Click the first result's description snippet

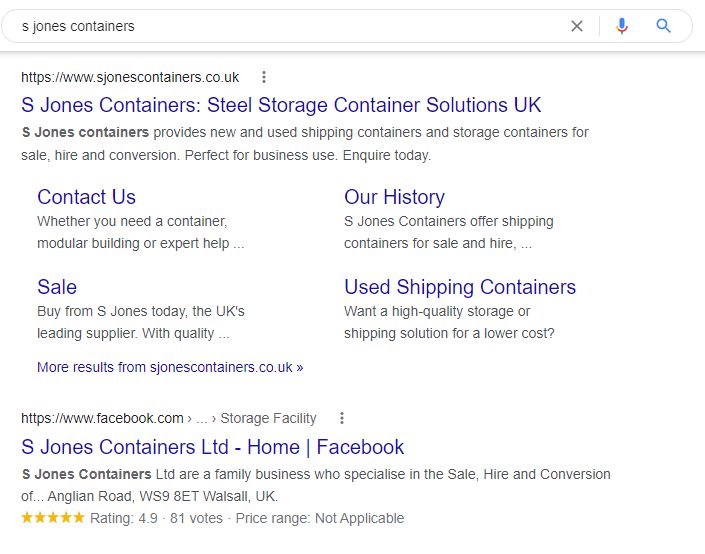305,144
